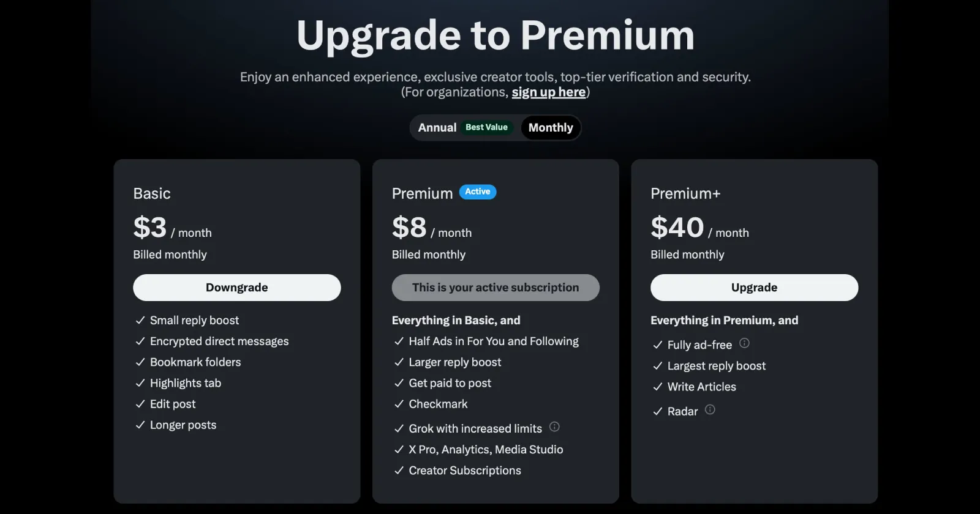The image size is (980, 514).
Task: Click checkmark icon next to Write Articles
Action: coord(658,387)
